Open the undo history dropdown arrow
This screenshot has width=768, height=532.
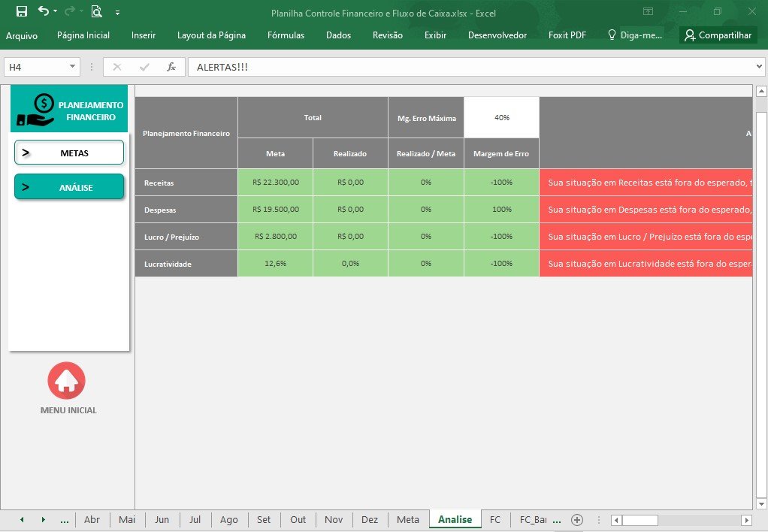tap(55, 11)
